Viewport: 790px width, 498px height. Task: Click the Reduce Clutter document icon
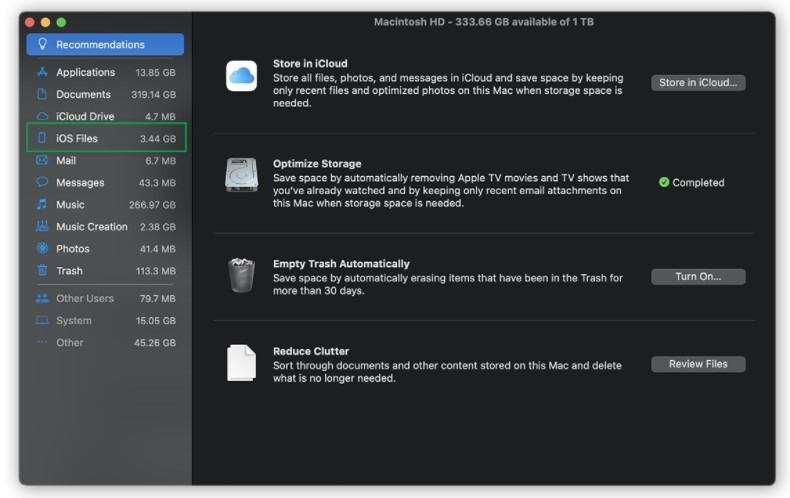(x=241, y=363)
